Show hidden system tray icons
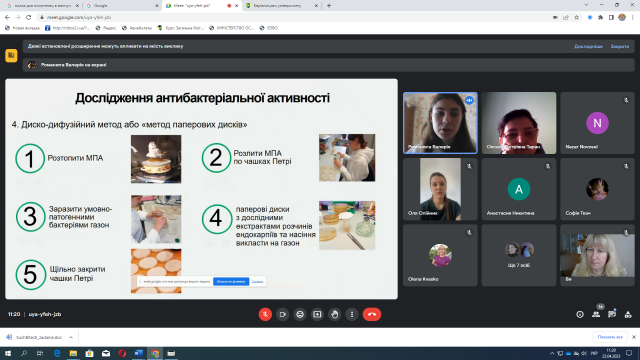This screenshot has width=640, height=360. (x=552, y=353)
